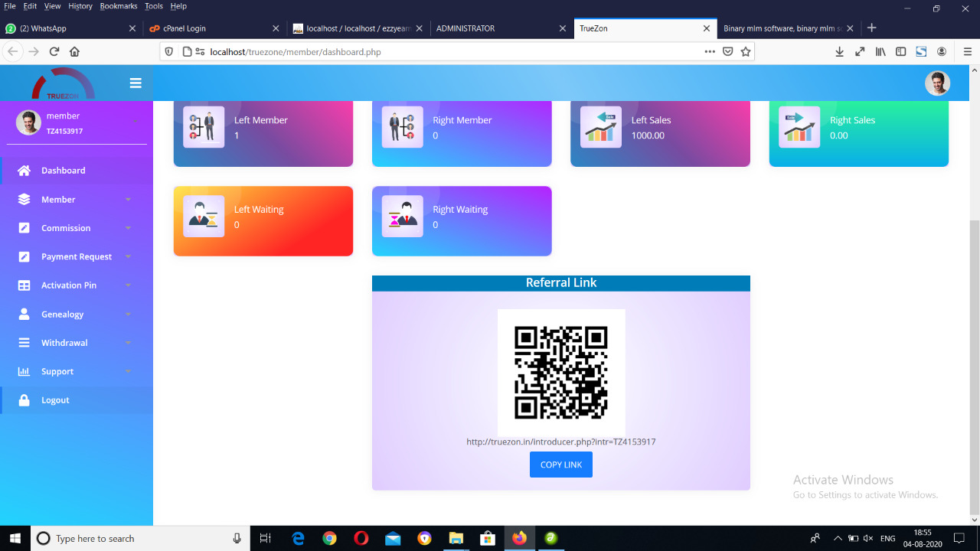Image resolution: width=980 pixels, height=551 pixels.
Task: Expand the Activation Pin submenu arrow
Action: pyautogui.click(x=128, y=285)
